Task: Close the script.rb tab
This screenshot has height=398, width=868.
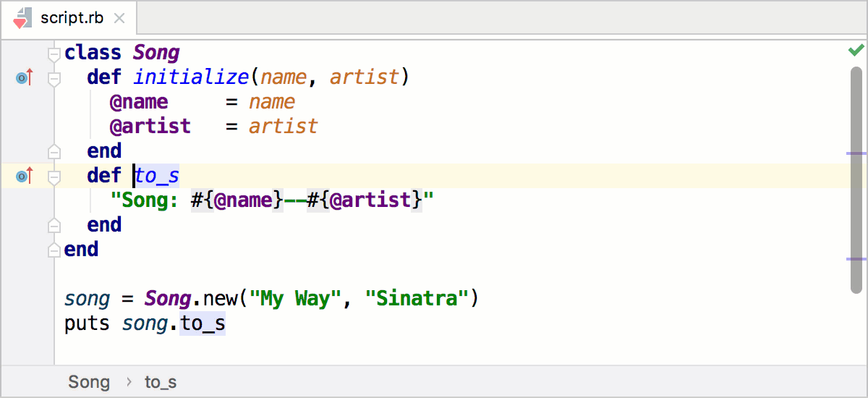Action: [119, 19]
